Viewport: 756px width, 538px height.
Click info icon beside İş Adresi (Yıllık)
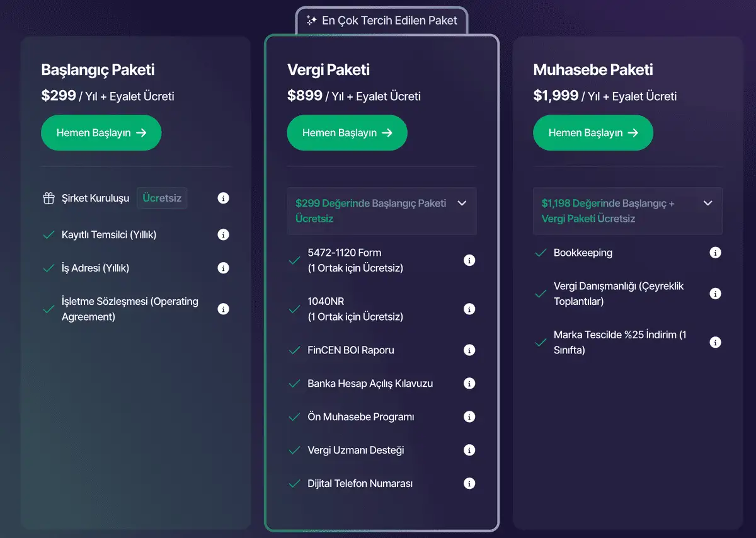(223, 268)
